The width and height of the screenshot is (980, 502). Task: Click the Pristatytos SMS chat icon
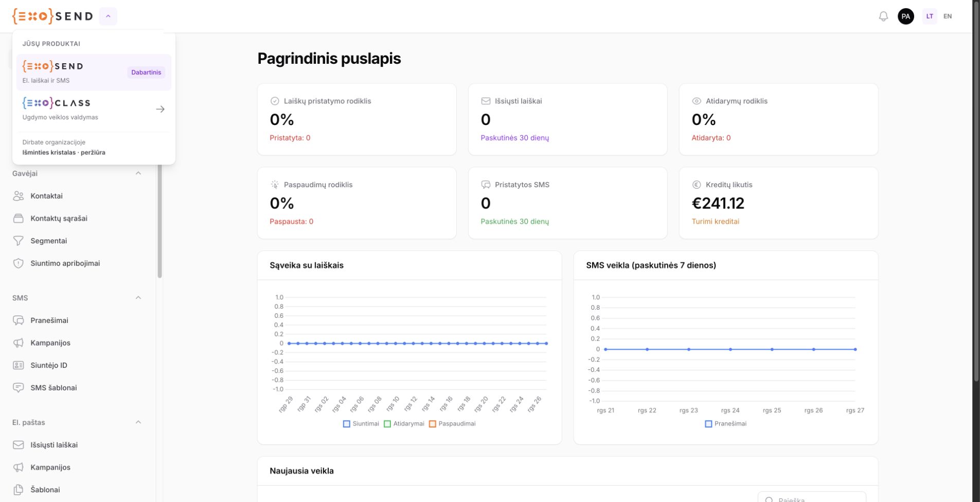(x=486, y=185)
